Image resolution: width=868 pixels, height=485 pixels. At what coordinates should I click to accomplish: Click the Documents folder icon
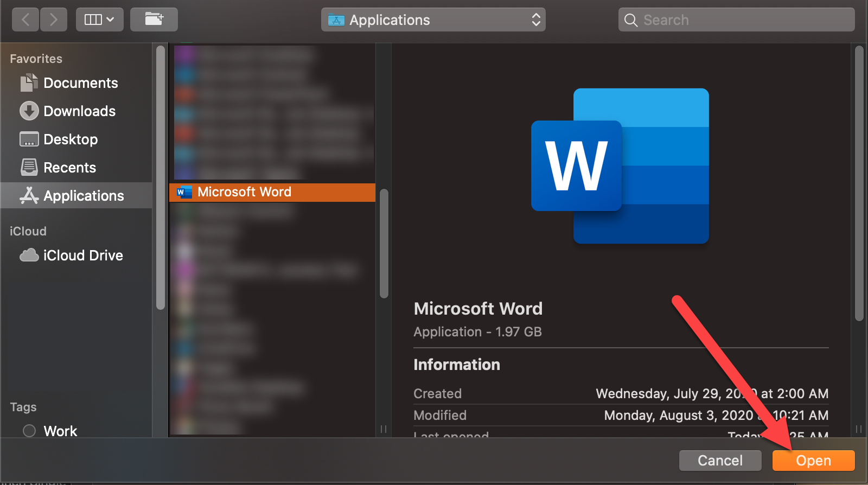[29, 82]
